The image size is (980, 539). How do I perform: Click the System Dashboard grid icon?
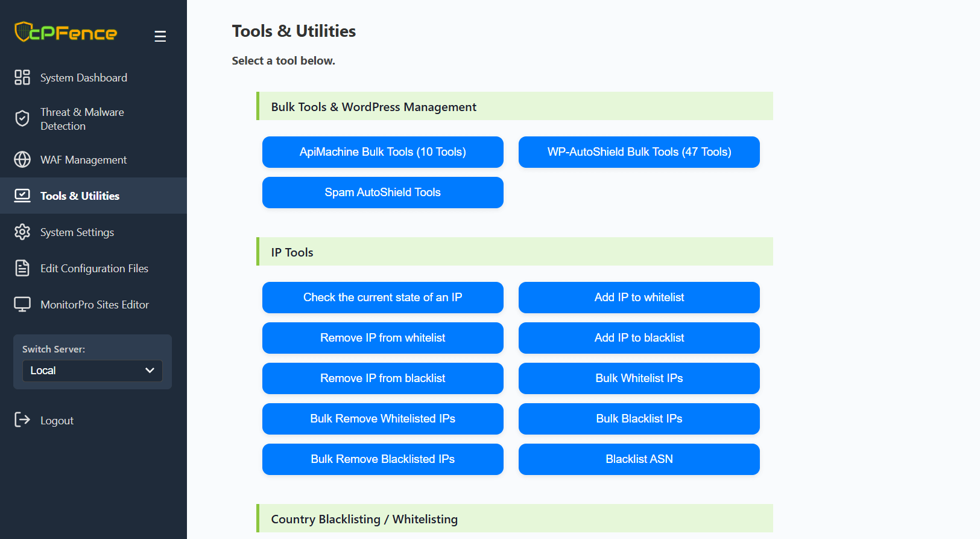point(22,77)
